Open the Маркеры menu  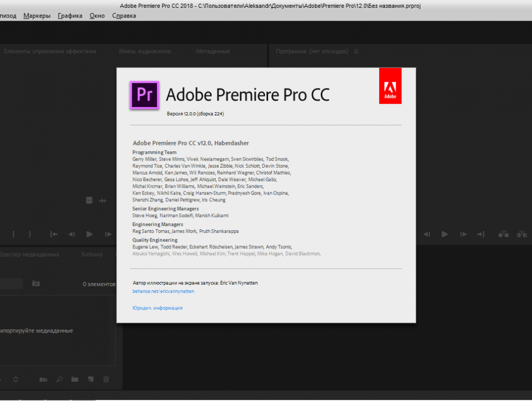coord(37,16)
